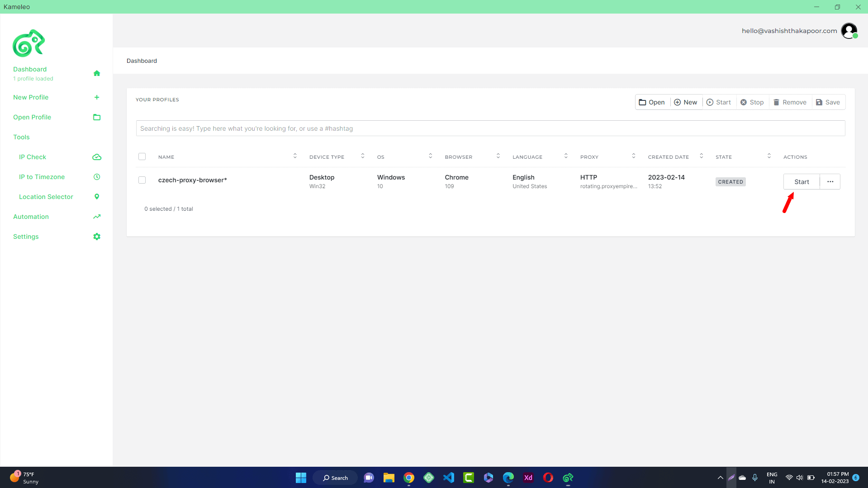Click the Settings gear icon
This screenshot has height=488, width=868.
pyautogui.click(x=96, y=237)
